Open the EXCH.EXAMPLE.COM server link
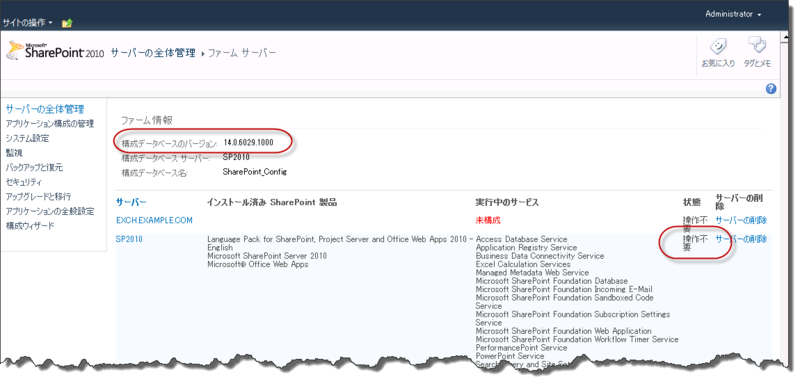Screen dimensions: 800x386 154,220
